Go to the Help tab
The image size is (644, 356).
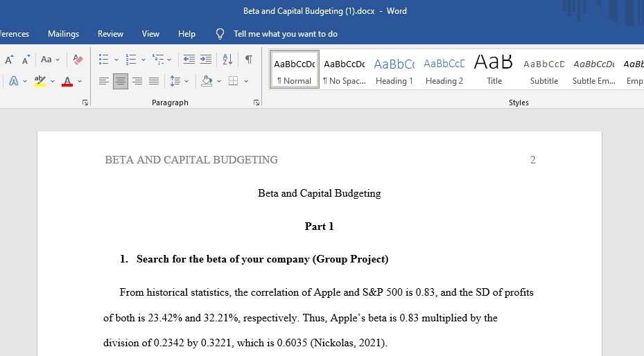[x=186, y=34]
